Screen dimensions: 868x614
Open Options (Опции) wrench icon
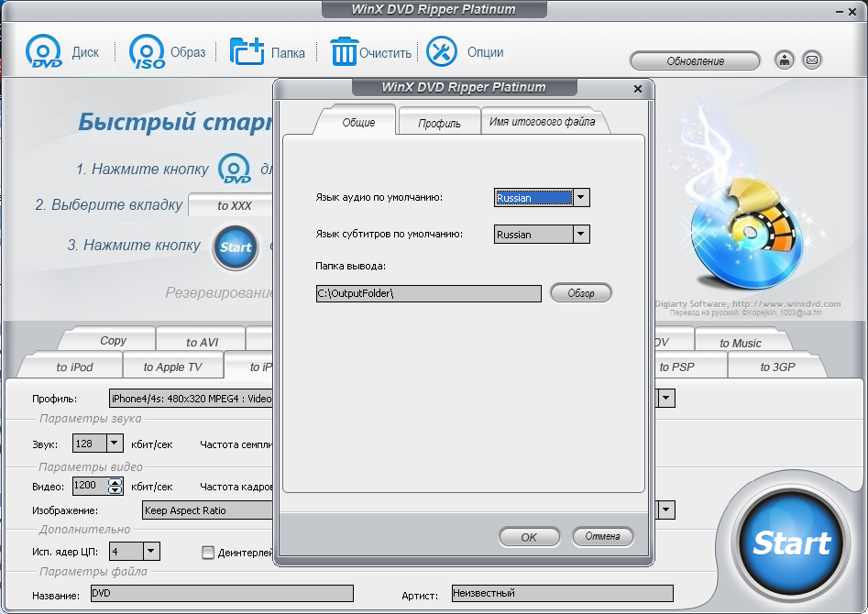pyautogui.click(x=441, y=51)
